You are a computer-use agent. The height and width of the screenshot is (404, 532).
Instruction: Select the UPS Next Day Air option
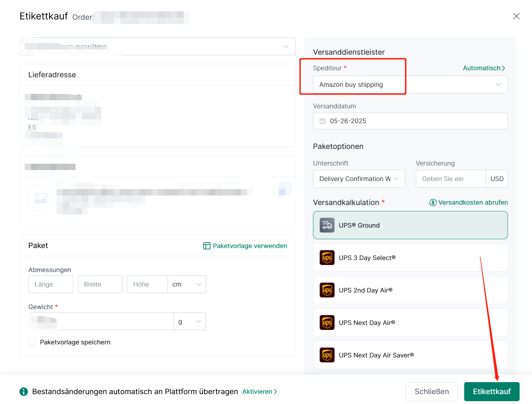(410, 322)
